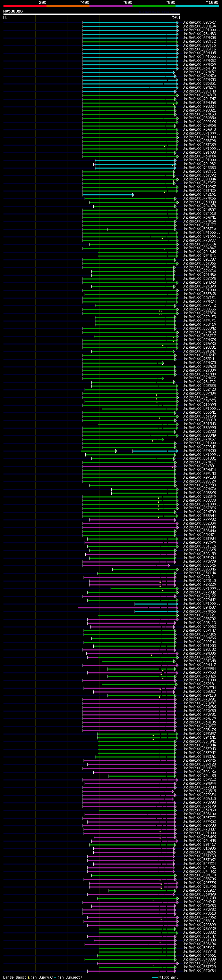Select hit label UniRef100_A3BSS6

pos(199,309)
